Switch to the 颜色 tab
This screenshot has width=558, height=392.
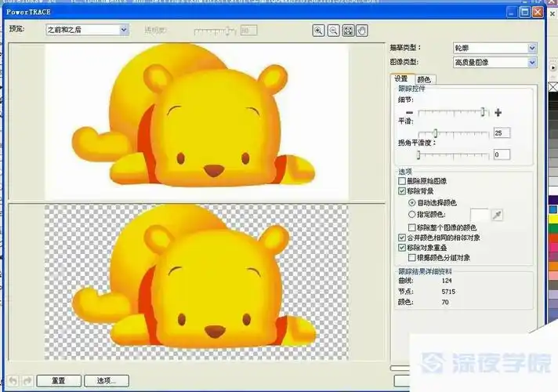click(x=424, y=79)
